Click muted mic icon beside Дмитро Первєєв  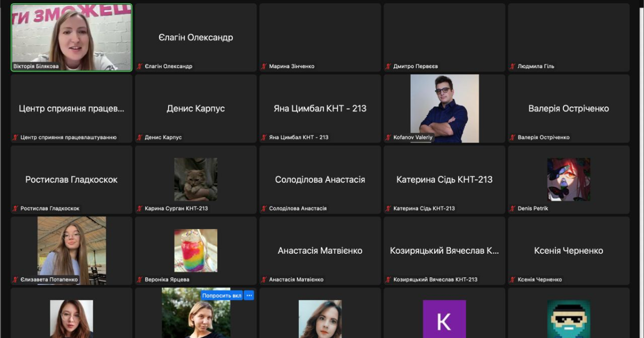(x=389, y=67)
